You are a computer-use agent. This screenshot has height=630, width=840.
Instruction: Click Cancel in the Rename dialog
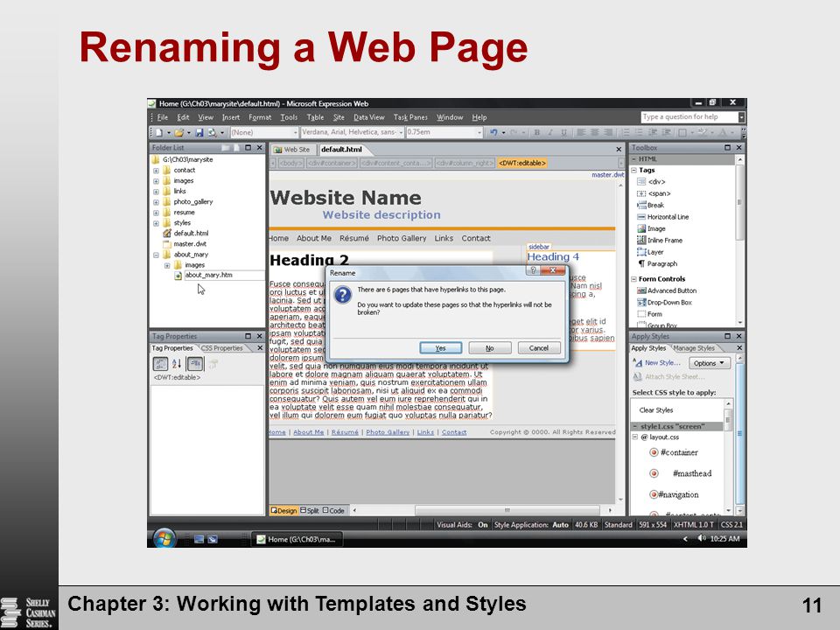point(539,348)
